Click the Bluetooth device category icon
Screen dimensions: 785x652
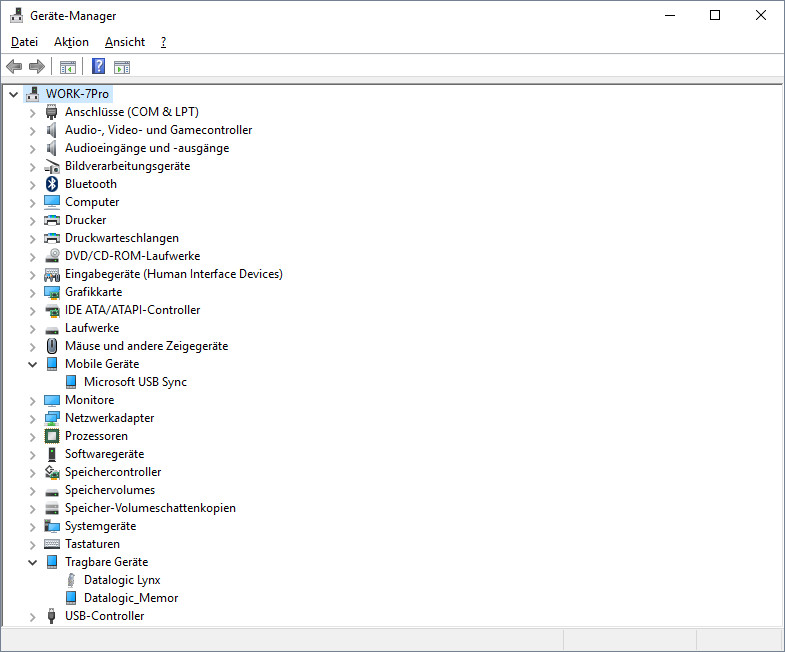click(52, 184)
